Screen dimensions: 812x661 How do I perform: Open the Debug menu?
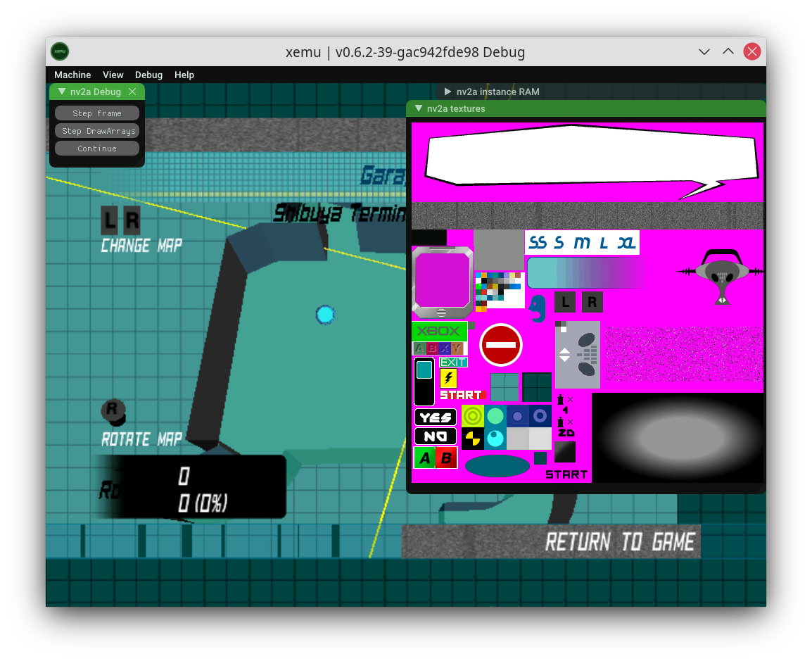(x=148, y=75)
